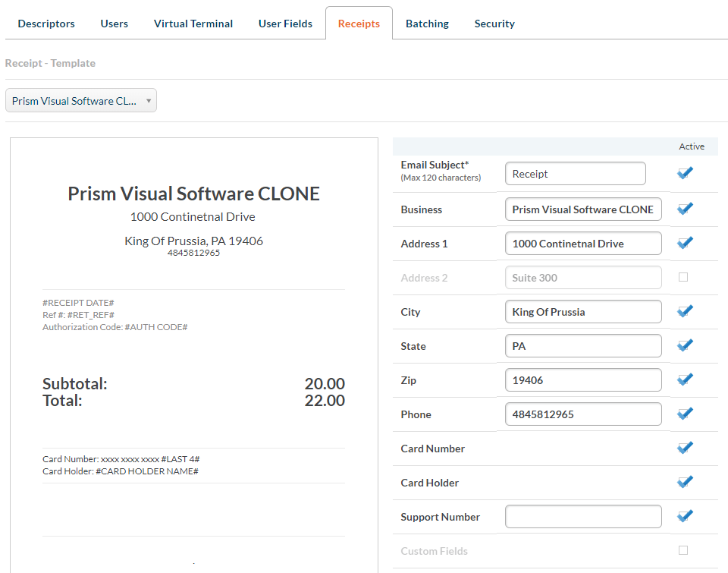Edit the Email Subject field
This screenshot has height=573, width=728.
point(576,173)
